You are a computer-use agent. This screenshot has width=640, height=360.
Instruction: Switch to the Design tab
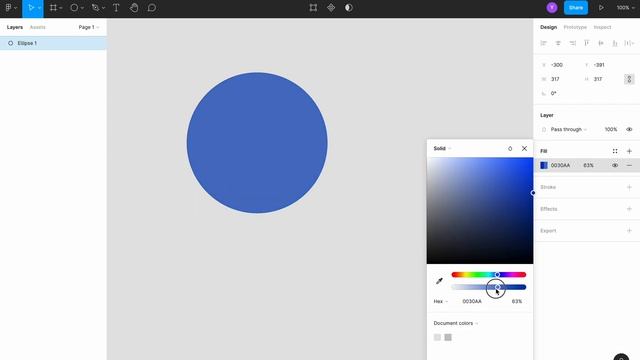click(x=548, y=27)
